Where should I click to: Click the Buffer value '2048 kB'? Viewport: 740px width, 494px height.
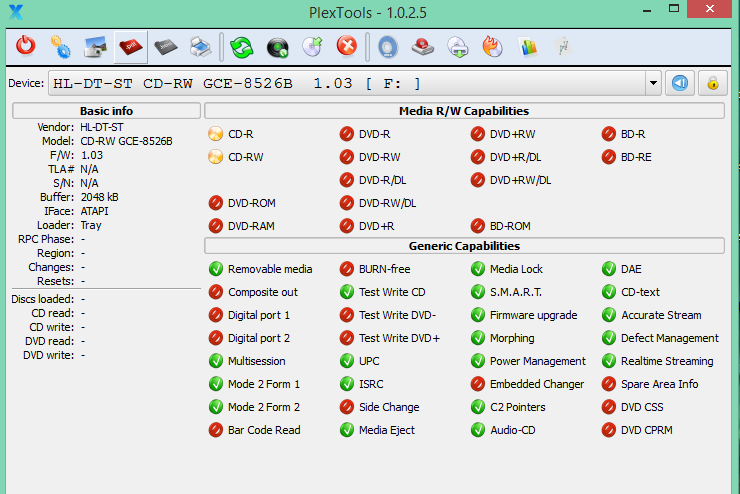[99, 197]
